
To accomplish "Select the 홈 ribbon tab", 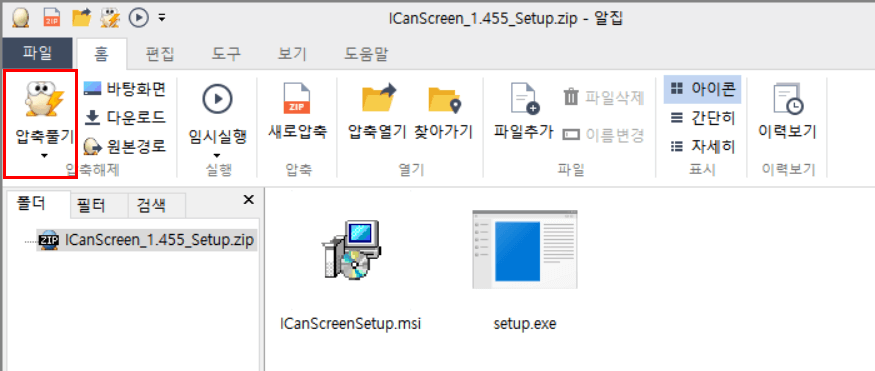I will point(101,54).
